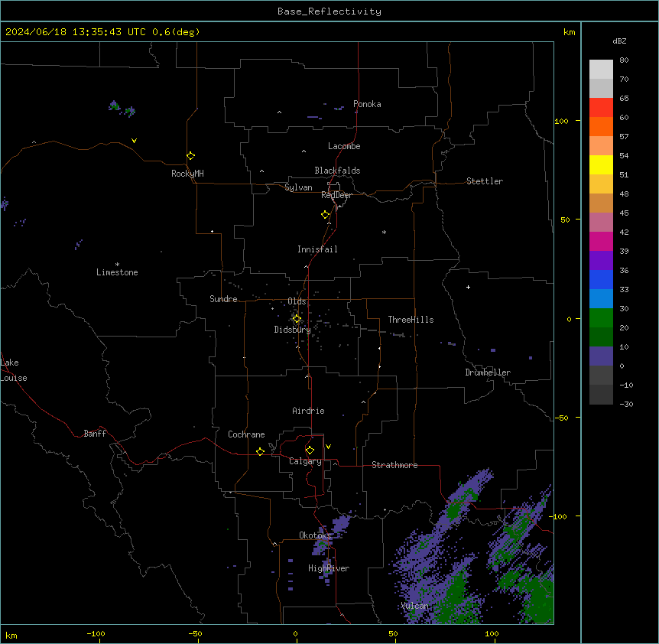Select the Olds town label
This screenshot has width=659, height=644.
click(297, 301)
